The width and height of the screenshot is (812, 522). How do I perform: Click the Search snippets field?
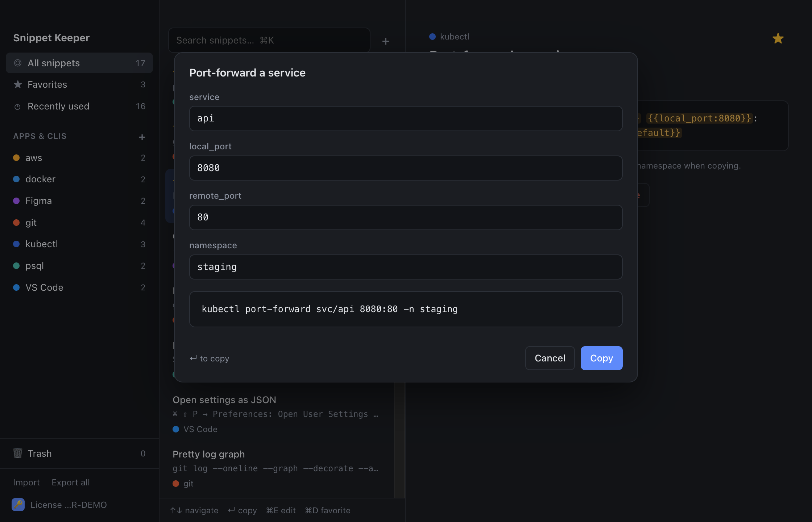click(269, 40)
